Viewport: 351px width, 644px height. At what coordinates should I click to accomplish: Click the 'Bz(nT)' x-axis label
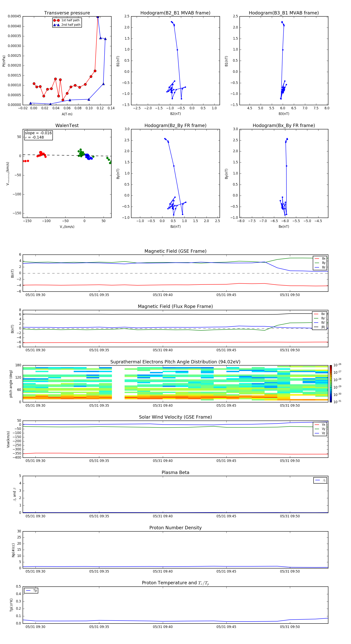point(175,227)
